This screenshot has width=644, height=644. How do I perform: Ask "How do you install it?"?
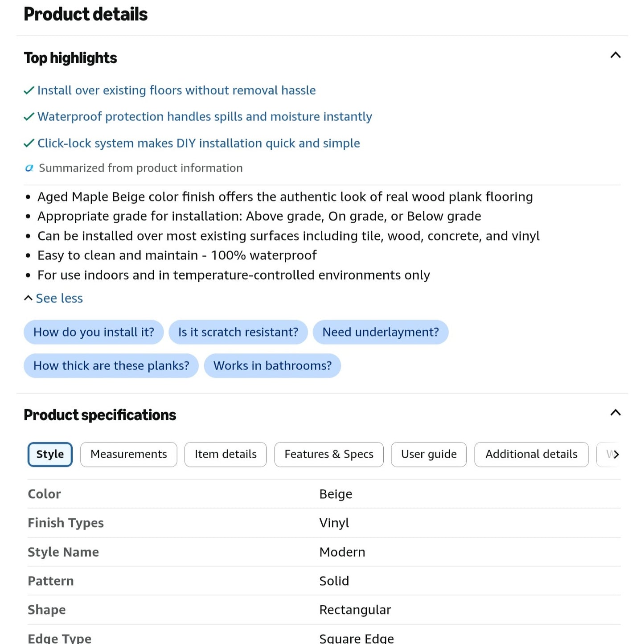pos(94,332)
